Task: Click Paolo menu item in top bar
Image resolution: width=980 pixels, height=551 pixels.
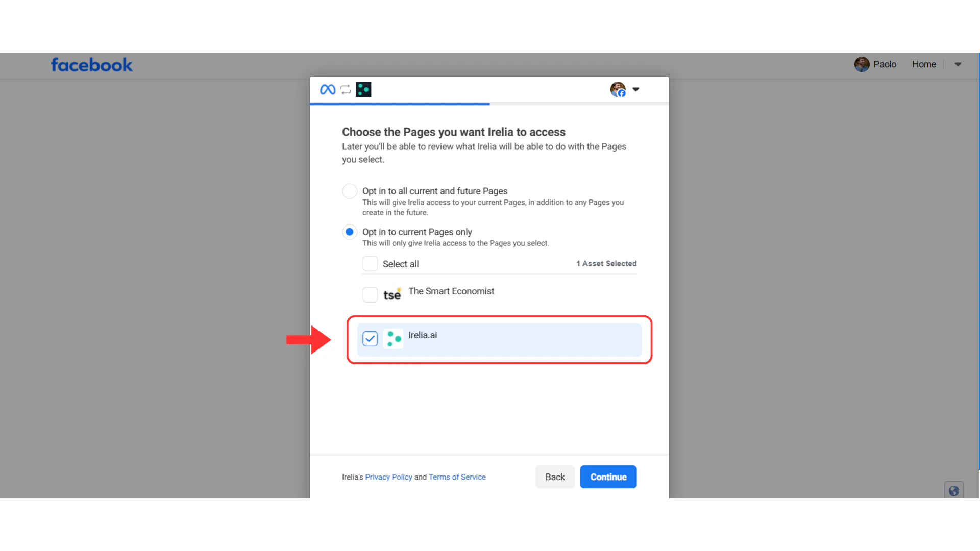Action: pyautogui.click(x=885, y=64)
